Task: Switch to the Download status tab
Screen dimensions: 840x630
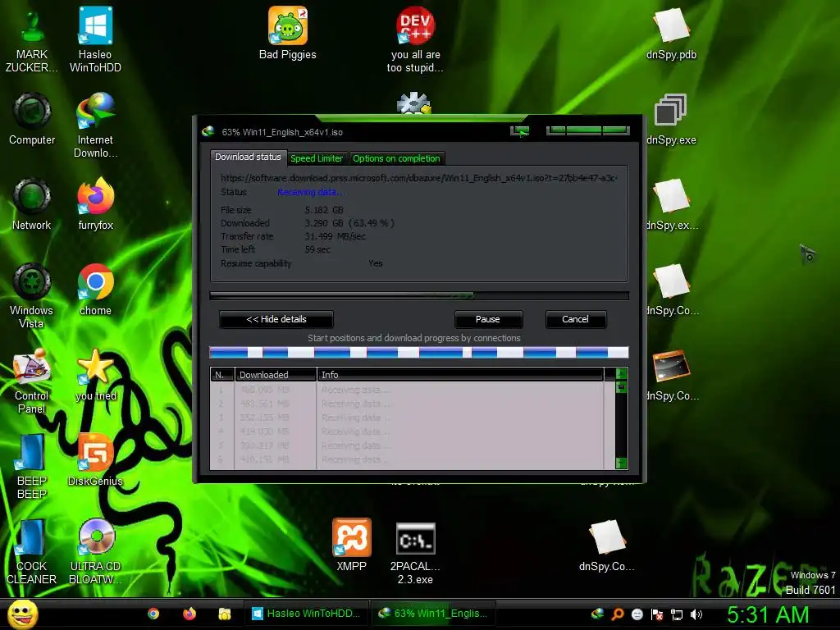Action: tap(248, 157)
